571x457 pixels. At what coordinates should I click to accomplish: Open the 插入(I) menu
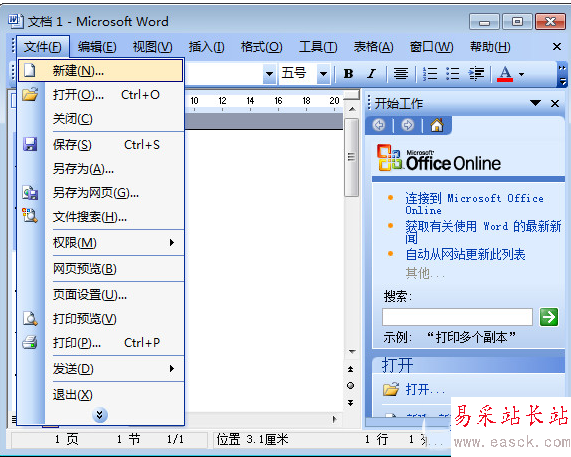(x=206, y=47)
